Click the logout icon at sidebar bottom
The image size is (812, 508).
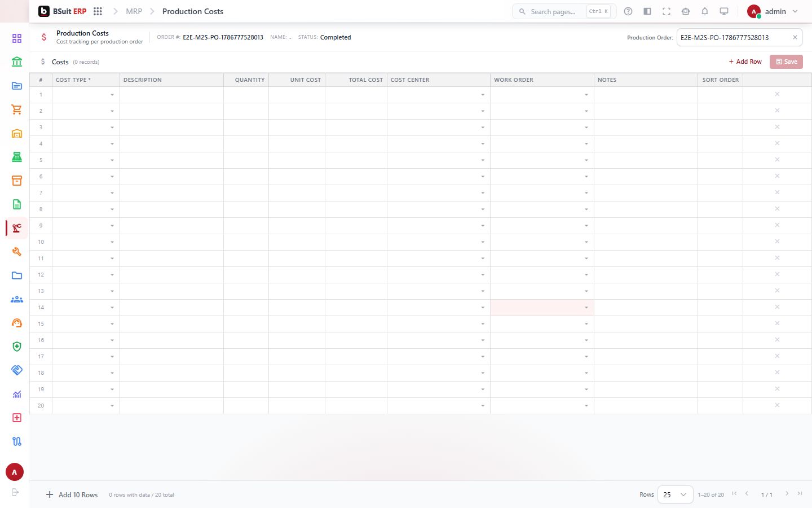pyautogui.click(x=15, y=492)
